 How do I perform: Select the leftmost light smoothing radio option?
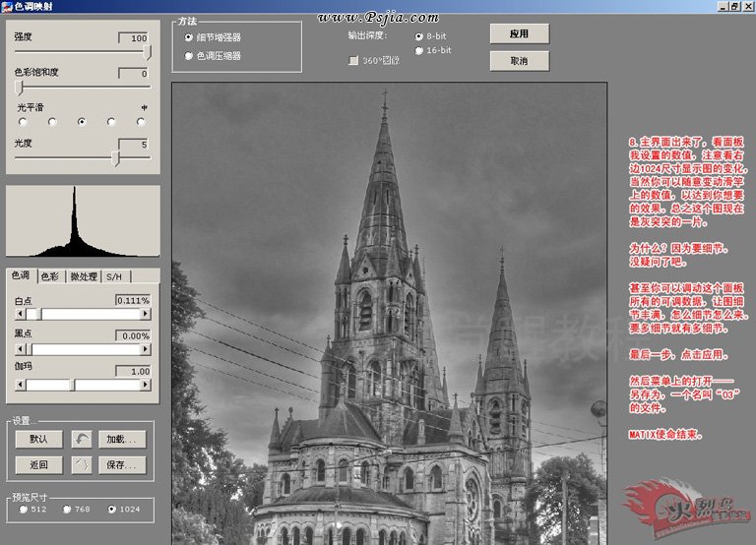[22, 122]
